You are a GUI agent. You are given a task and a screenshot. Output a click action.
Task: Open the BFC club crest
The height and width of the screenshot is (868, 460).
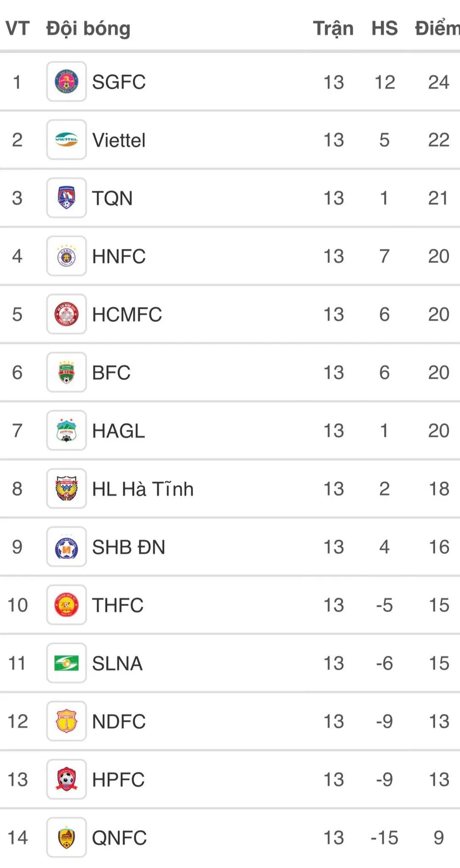point(66,372)
